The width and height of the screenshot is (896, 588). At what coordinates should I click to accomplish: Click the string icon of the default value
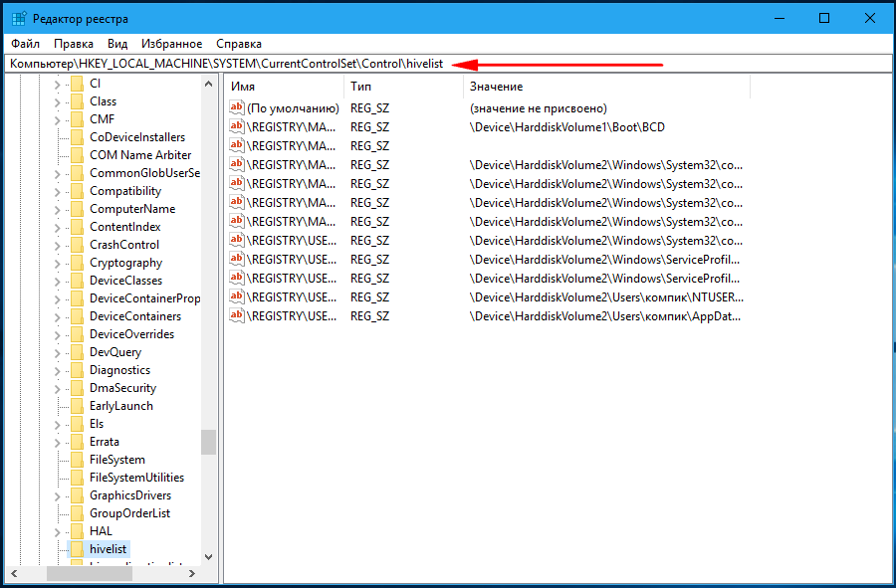click(237, 107)
